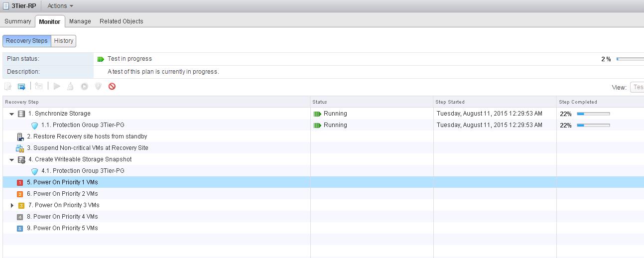The image size is (644, 258).
Task: Click the Test recovery plan play icon
Action: tap(57, 86)
